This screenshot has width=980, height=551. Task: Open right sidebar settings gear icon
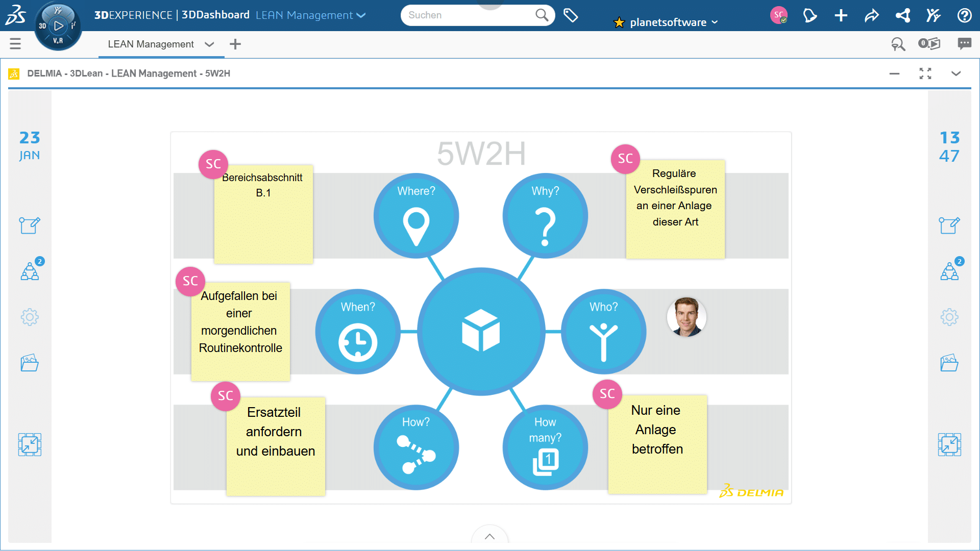point(949,317)
